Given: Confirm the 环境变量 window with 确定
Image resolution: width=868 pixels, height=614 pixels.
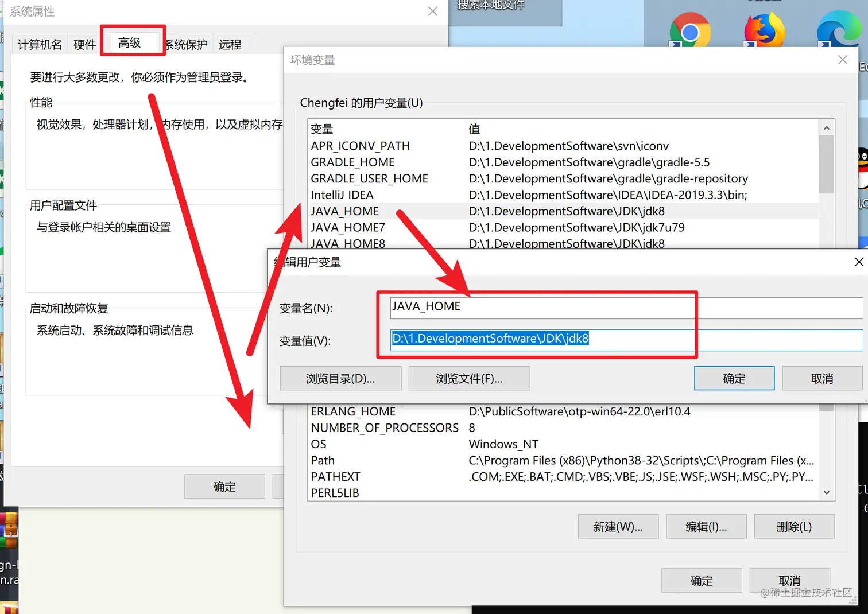Looking at the screenshot, I should (x=702, y=581).
